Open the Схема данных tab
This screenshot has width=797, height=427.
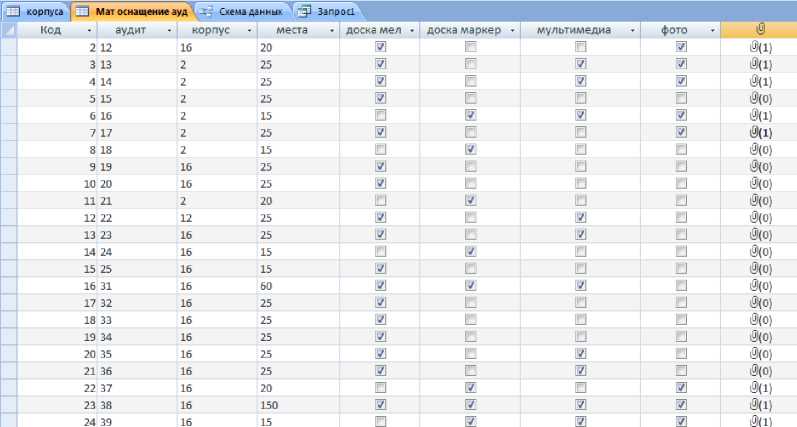tap(243, 11)
